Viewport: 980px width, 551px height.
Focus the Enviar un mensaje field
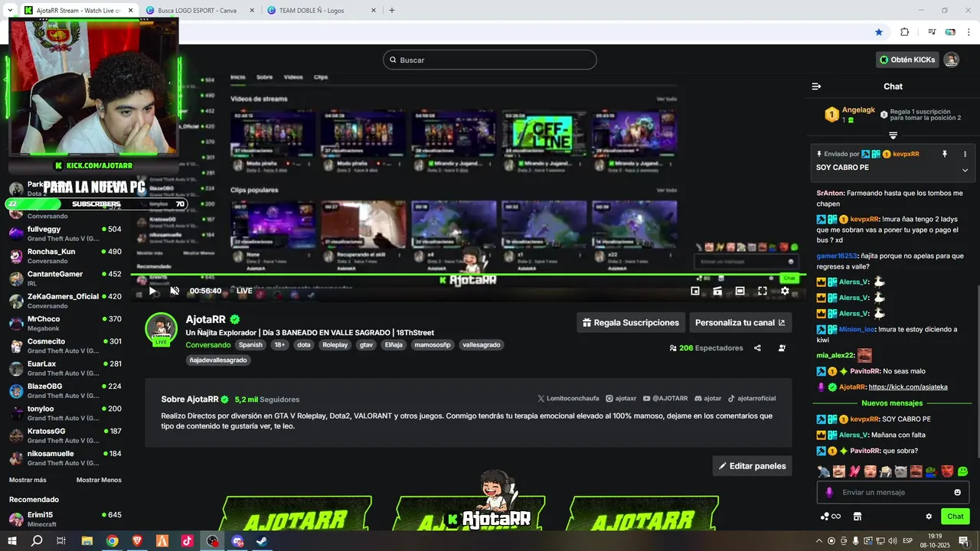pos(893,492)
